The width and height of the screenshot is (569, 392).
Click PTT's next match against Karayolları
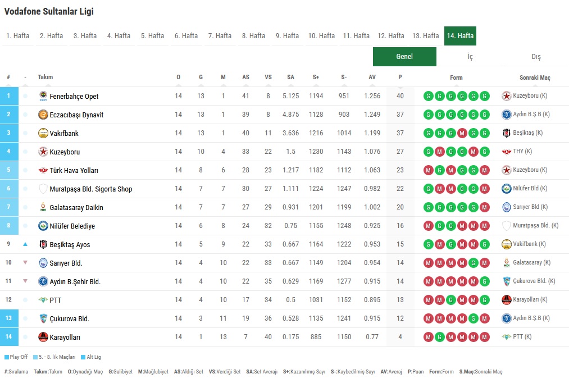tap(530, 300)
